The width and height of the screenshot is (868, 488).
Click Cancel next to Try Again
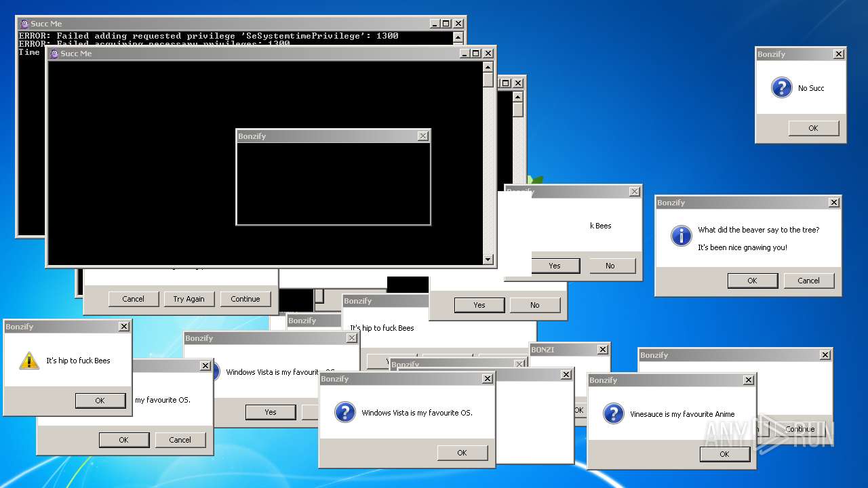[133, 299]
